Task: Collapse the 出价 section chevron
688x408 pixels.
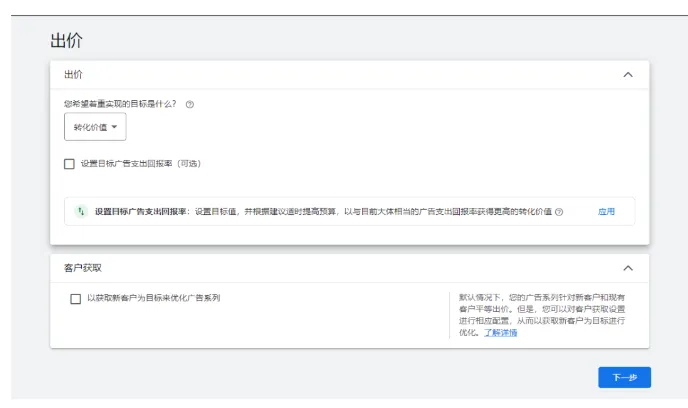Action: 628,75
